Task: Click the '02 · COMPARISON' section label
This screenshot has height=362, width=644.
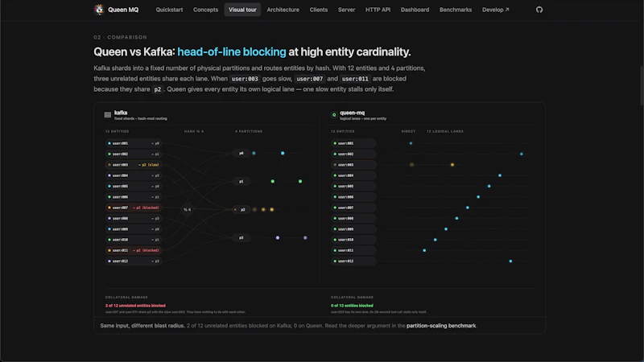Action: tap(120, 37)
